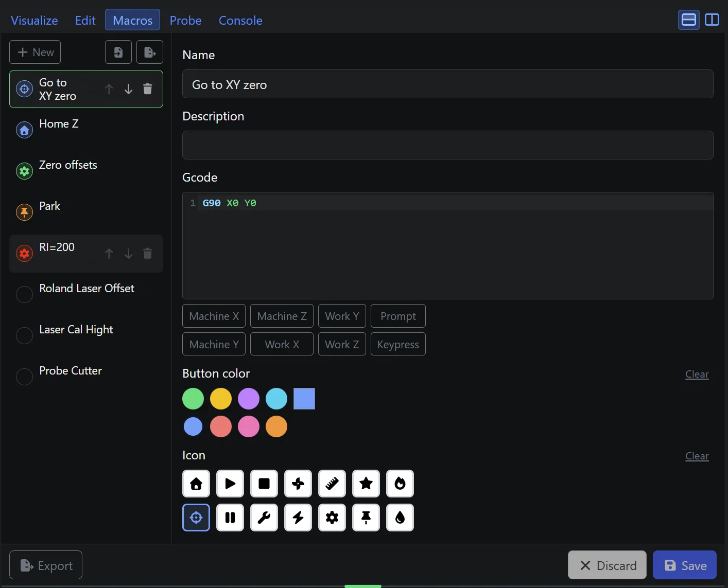This screenshot has height=588, width=728.
Task: Move the Go to XY zero macro down
Action: pos(129,89)
